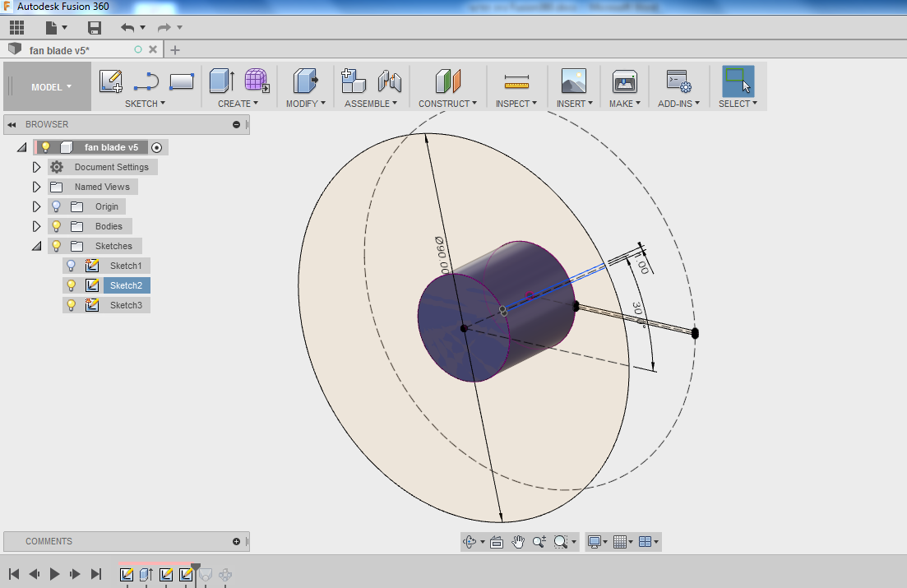
Task: Click the Offset Plane construct icon
Action: point(447,81)
